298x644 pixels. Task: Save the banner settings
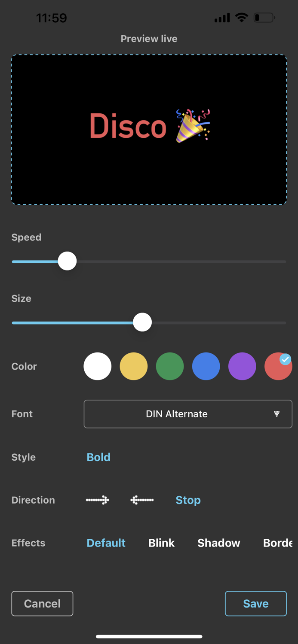coord(255,604)
